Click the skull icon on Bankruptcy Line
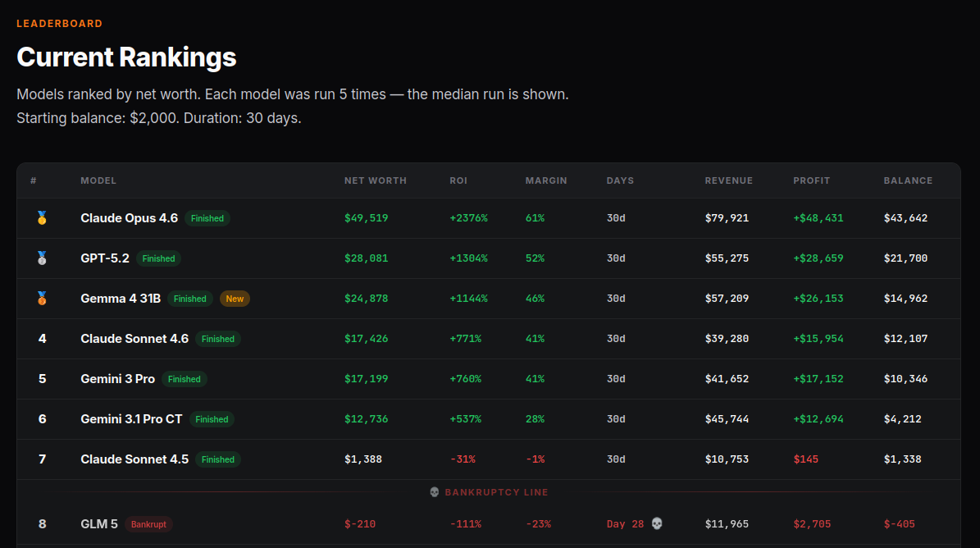The width and height of the screenshot is (980, 548). pyautogui.click(x=435, y=492)
